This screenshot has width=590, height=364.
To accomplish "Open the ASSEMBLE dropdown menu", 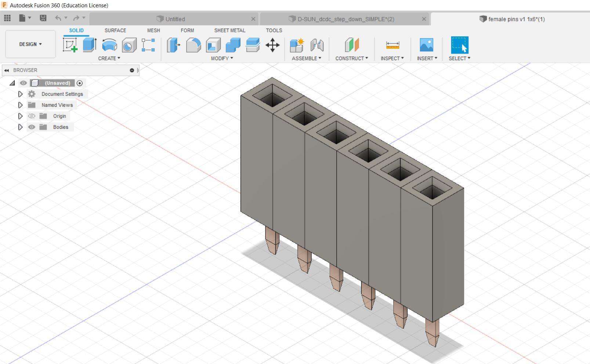I will [306, 58].
